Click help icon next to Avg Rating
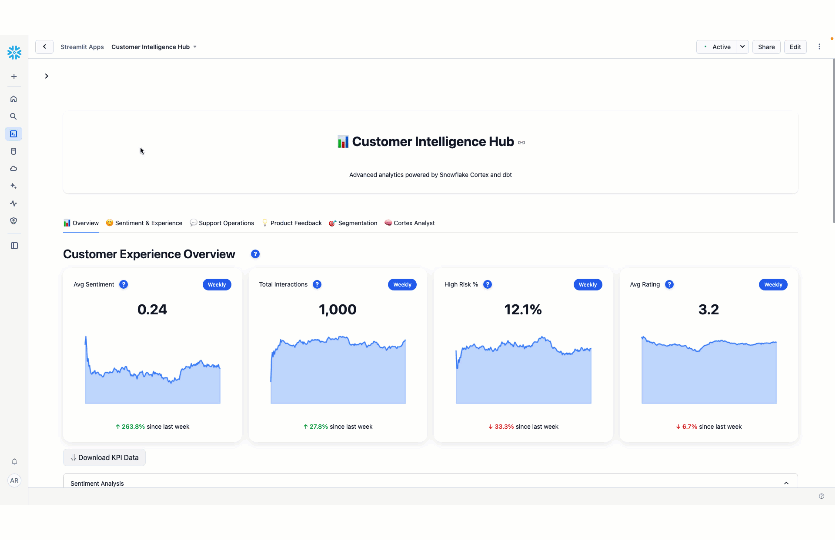The height and width of the screenshot is (540, 835). click(669, 284)
